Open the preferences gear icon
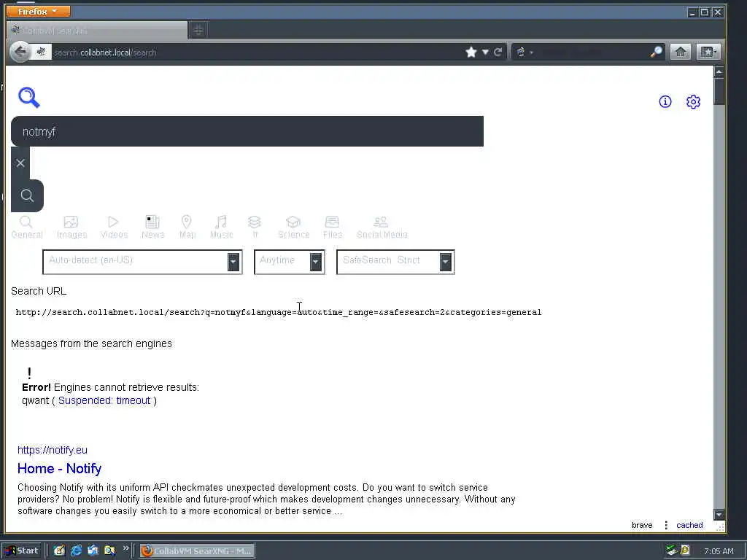747x560 pixels. (693, 101)
